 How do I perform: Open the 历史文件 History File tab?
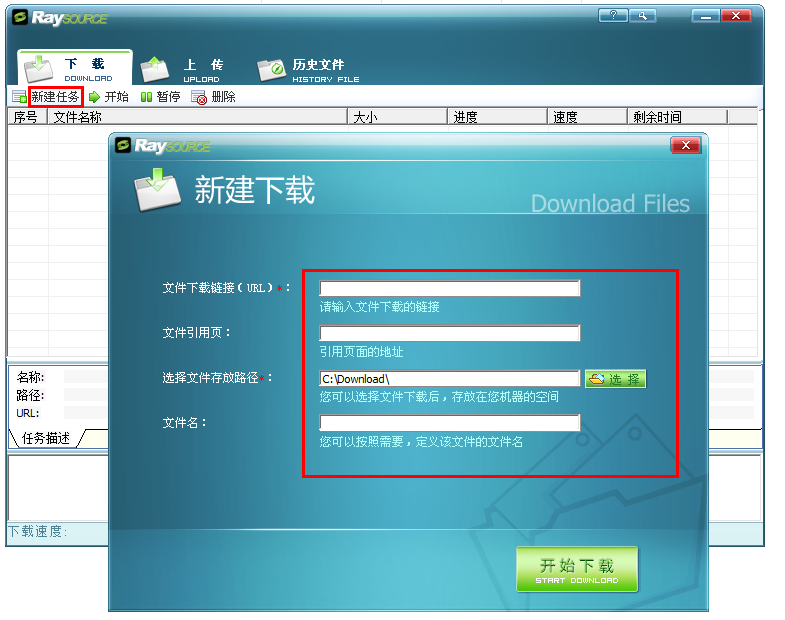(x=307, y=70)
